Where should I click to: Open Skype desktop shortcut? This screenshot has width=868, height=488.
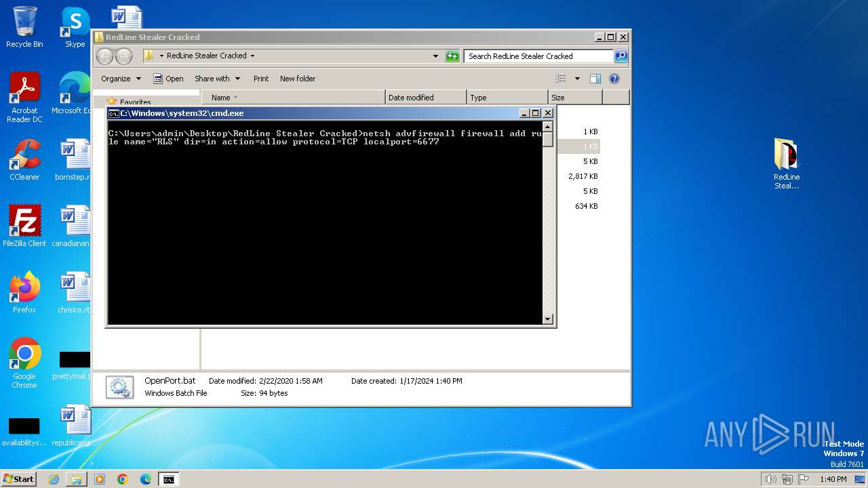75,27
